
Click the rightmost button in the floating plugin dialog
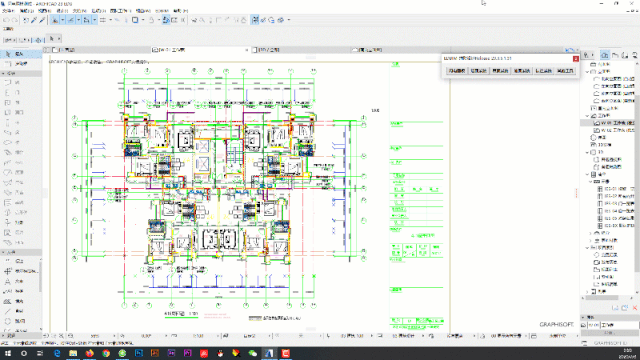pyautogui.click(x=565, y=71)
